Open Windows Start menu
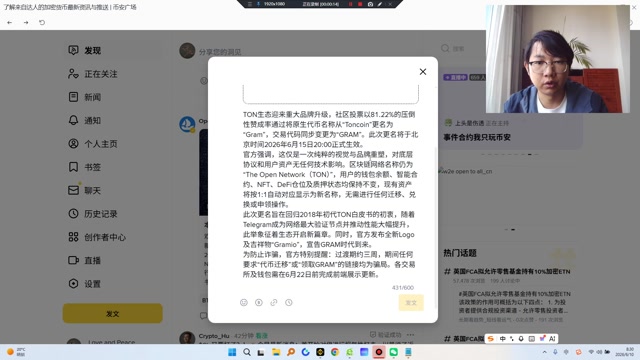 [232, 352]
